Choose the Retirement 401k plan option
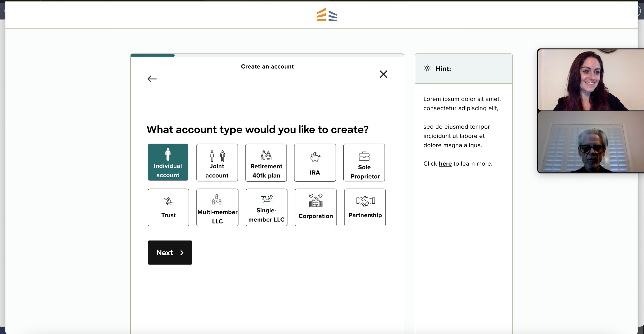The width and height of the screenshot is (644, 334). (x=266, y=163)
